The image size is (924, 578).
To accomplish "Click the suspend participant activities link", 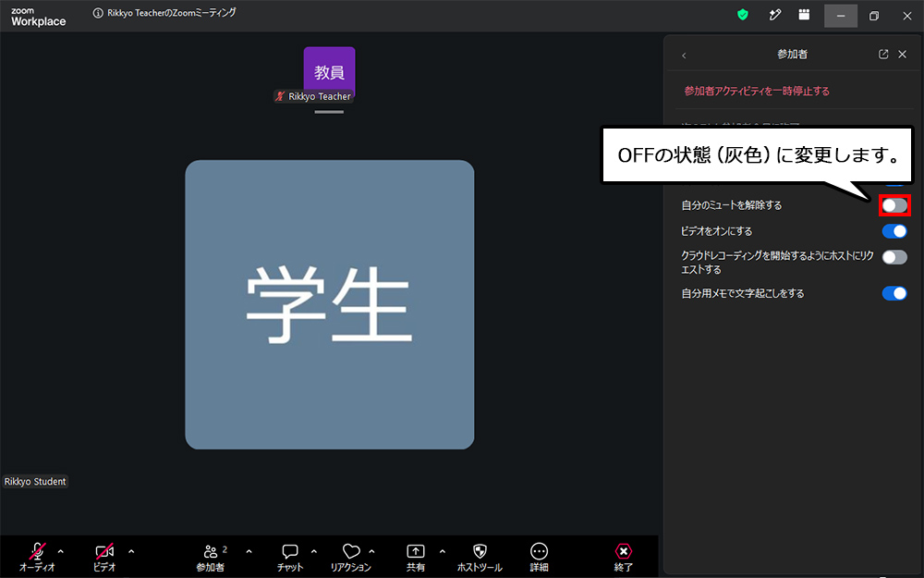I will click(x=757, y=91).
